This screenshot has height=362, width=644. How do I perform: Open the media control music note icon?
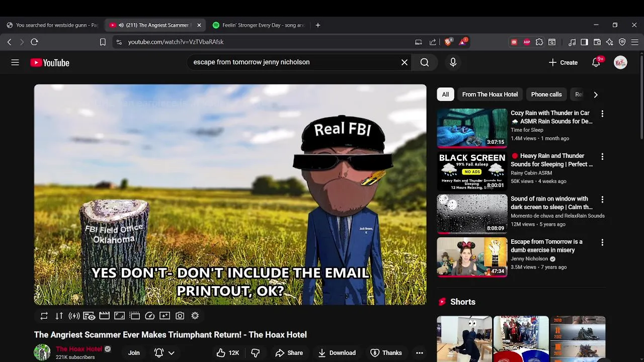(x=572, y=42)
